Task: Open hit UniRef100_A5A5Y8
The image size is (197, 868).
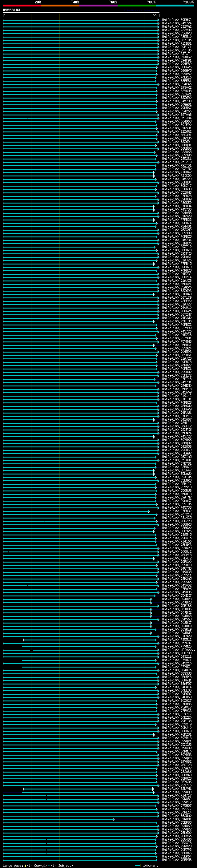Action: pyautogui.click(x=177, y=677)
